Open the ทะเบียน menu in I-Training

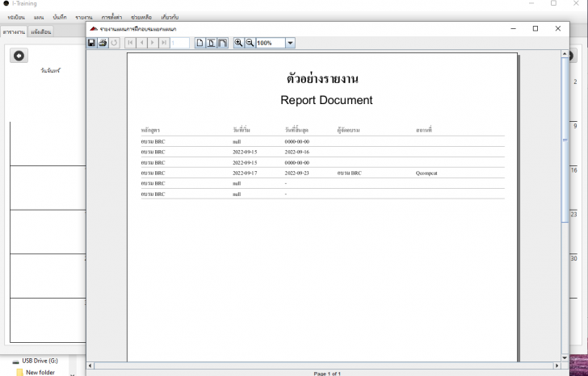pos(16,17)
